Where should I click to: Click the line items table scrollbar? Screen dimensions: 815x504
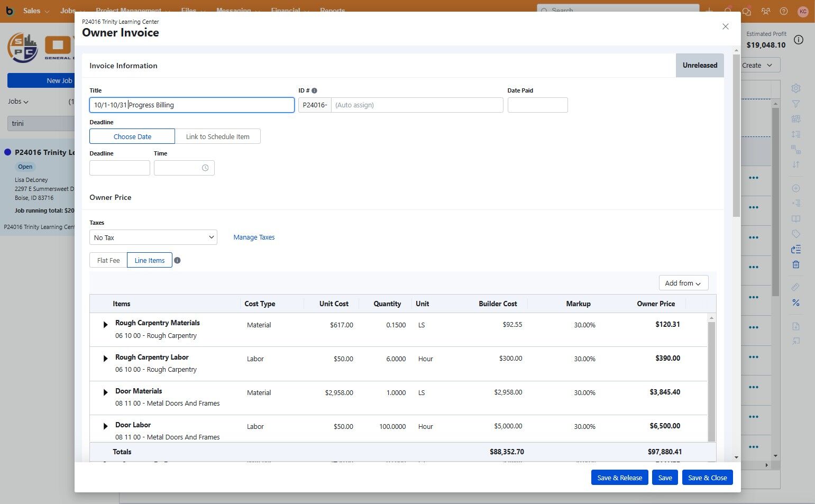point(711,381)
